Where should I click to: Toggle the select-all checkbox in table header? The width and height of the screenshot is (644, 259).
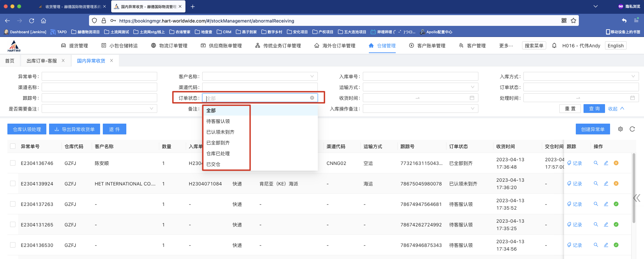pos(13,146)
